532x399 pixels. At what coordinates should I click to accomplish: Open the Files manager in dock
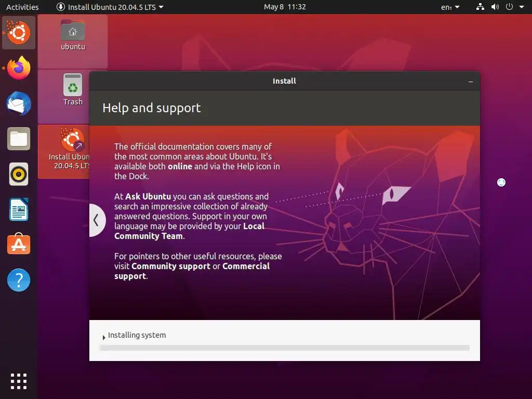pyautogui.click(x=19, y=139)
